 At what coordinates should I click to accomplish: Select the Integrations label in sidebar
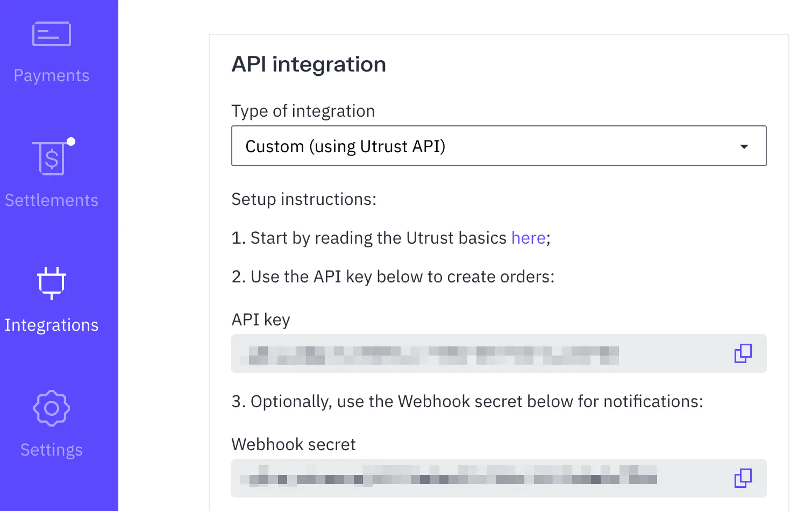(x=52, y=325)
